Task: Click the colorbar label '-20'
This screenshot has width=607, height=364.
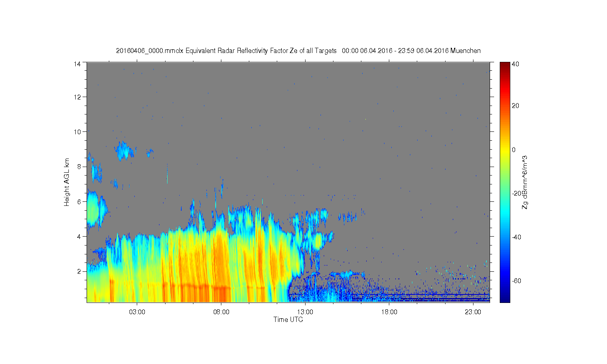Action: 516,193
